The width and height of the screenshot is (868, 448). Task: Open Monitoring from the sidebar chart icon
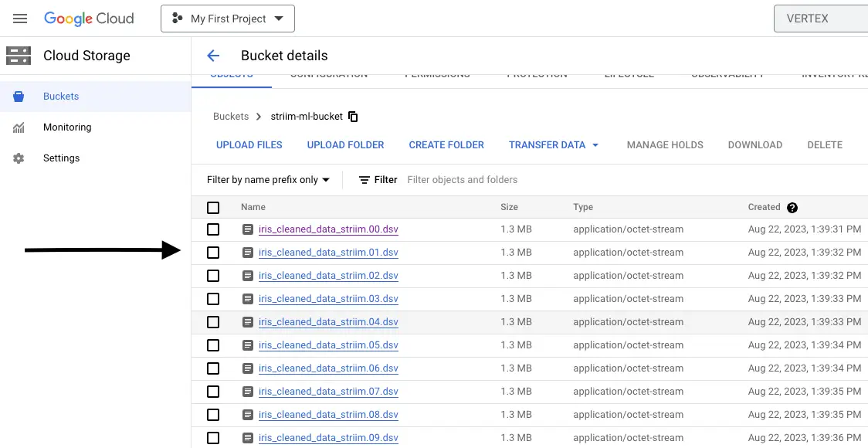tap(19, 127)
